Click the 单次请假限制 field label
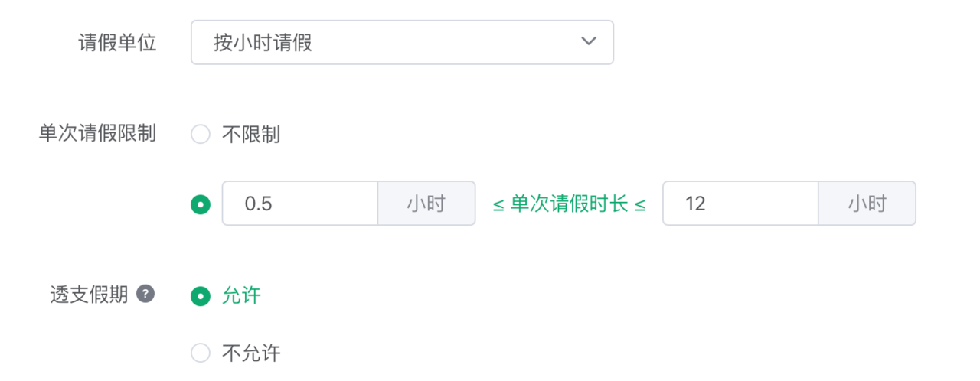The height and width of the screenshot is (381, 980). (x=97, y=134)
